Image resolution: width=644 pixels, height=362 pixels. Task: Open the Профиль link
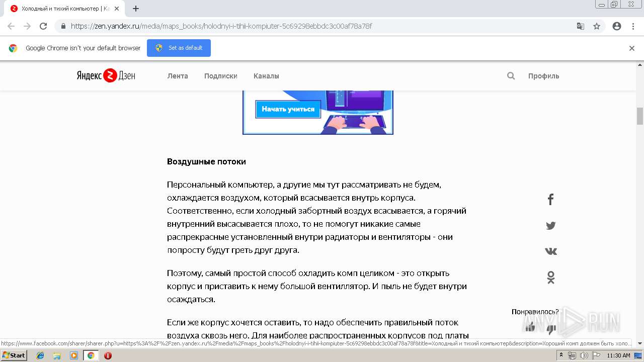543,76
